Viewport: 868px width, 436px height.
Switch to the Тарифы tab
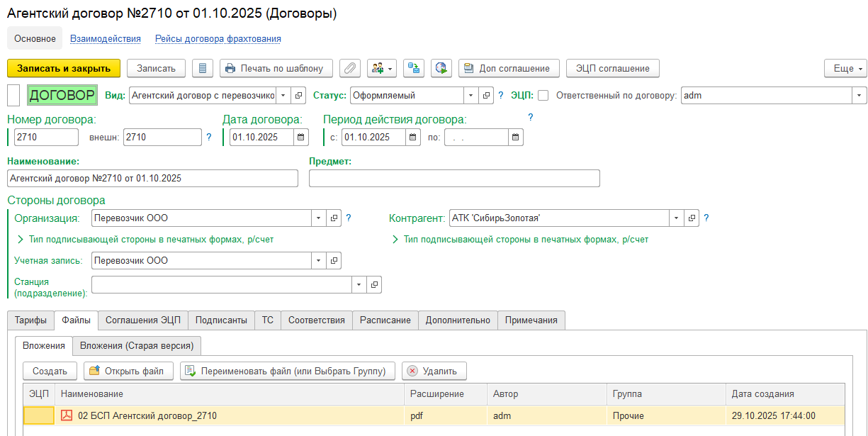point(30,320)
